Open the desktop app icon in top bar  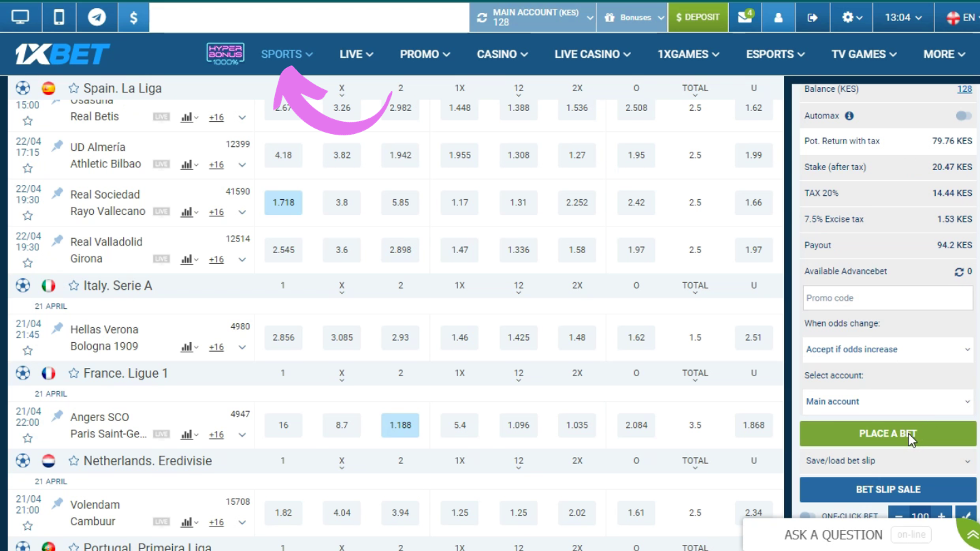point(21,17)
